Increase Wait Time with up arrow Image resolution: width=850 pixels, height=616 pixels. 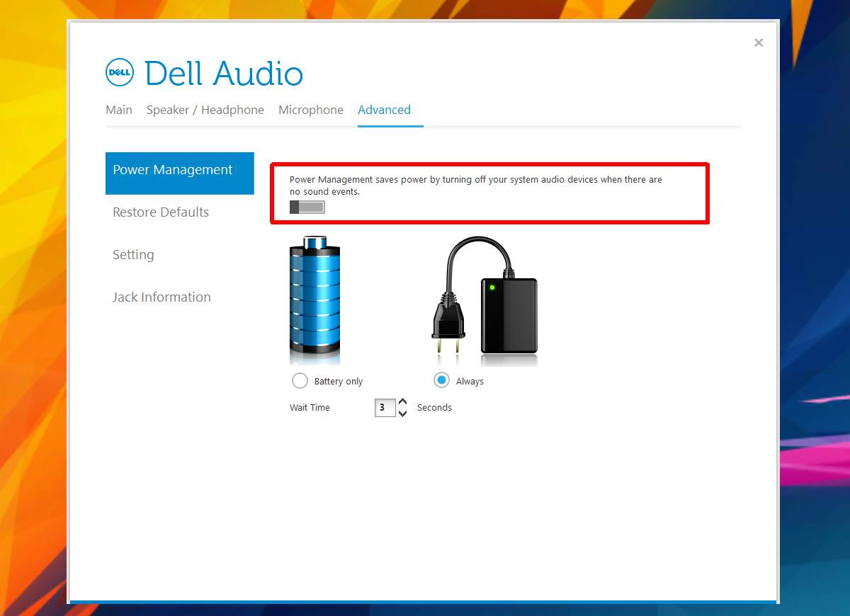[x=402, y=401]
